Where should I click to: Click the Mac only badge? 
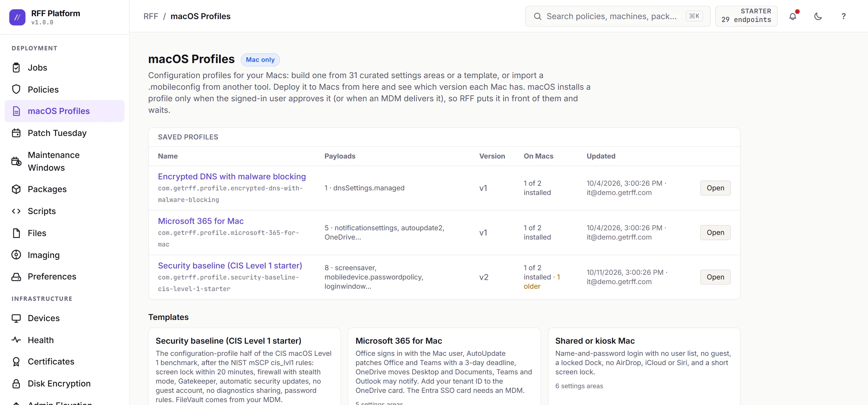pyautogui.click(x=260, y=60)
